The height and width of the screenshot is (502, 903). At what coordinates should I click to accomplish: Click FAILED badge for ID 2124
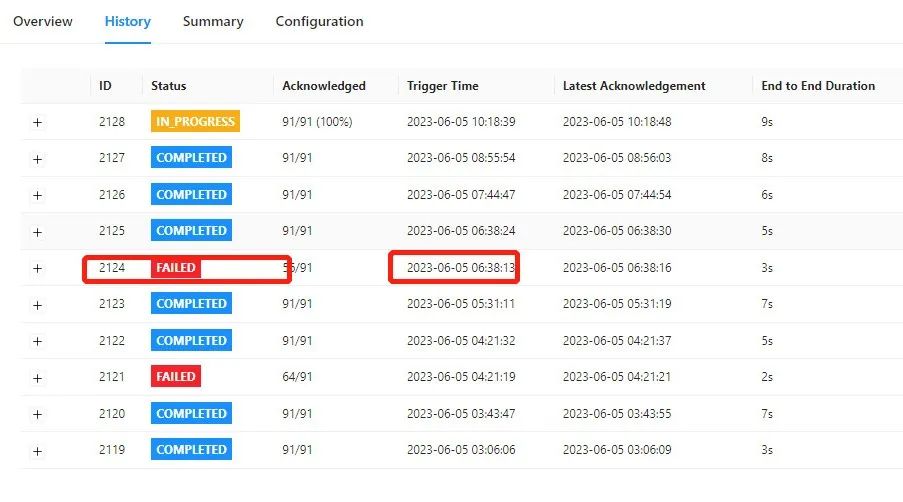tap(175, 268)
